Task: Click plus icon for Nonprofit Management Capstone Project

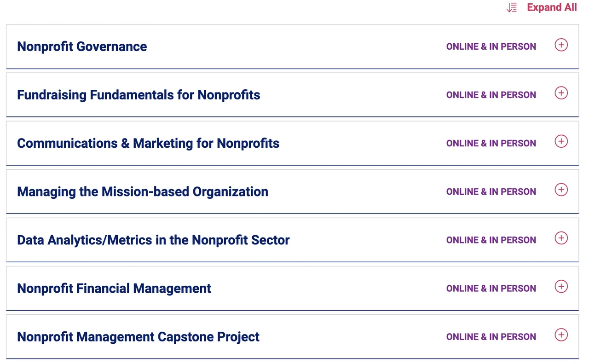Action: click(x=561, y=335)
